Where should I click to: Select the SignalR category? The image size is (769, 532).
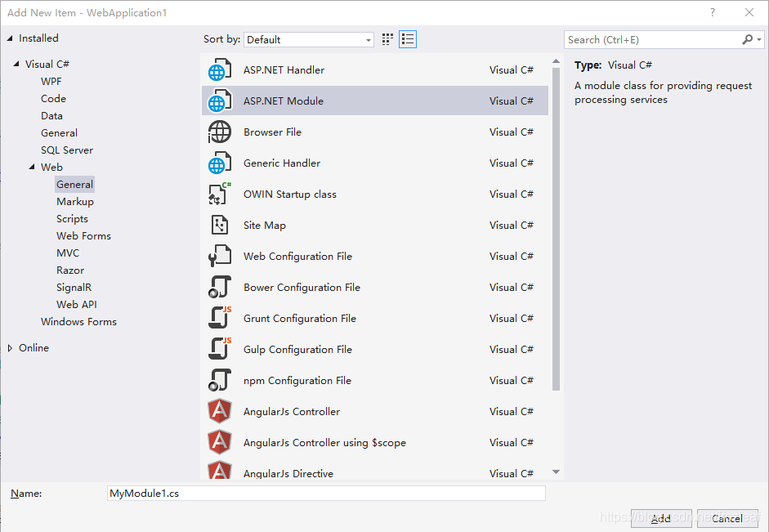point(74,288)
